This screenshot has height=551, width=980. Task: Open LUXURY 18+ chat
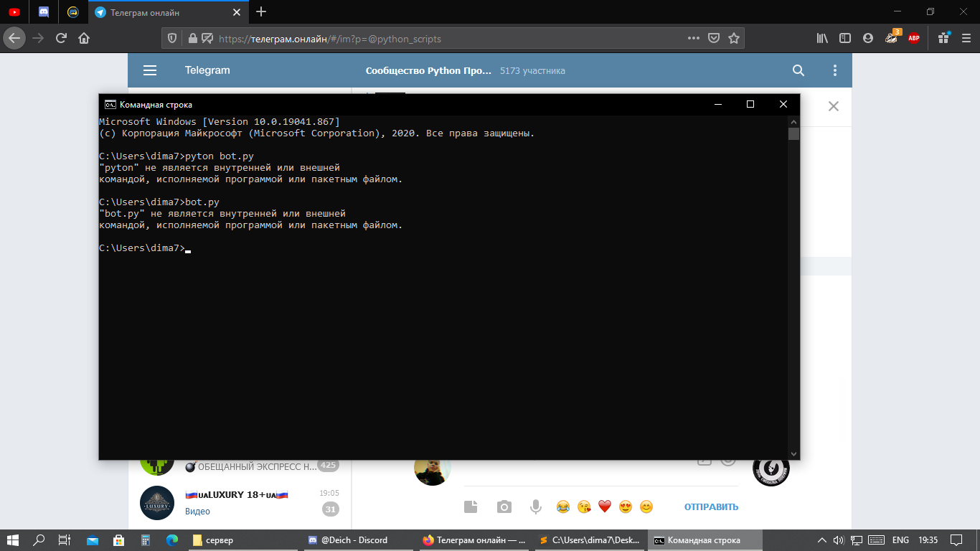click(240, 502)
